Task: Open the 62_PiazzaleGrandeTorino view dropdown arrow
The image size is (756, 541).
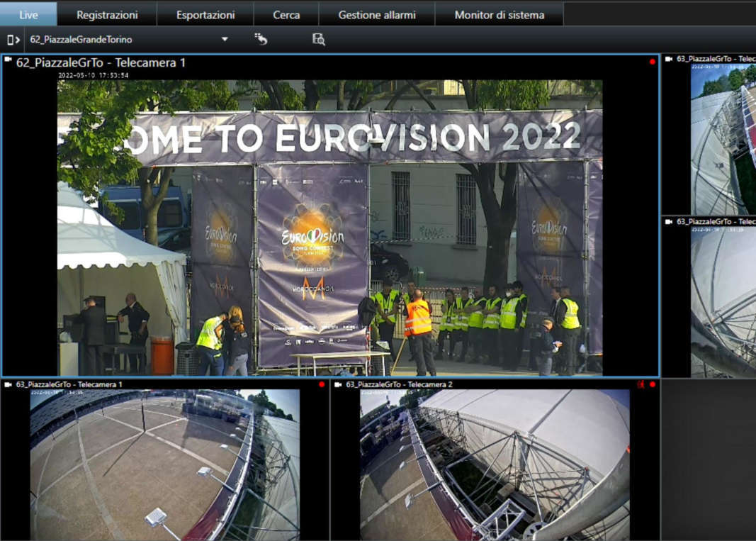Action: click(225, 40)
